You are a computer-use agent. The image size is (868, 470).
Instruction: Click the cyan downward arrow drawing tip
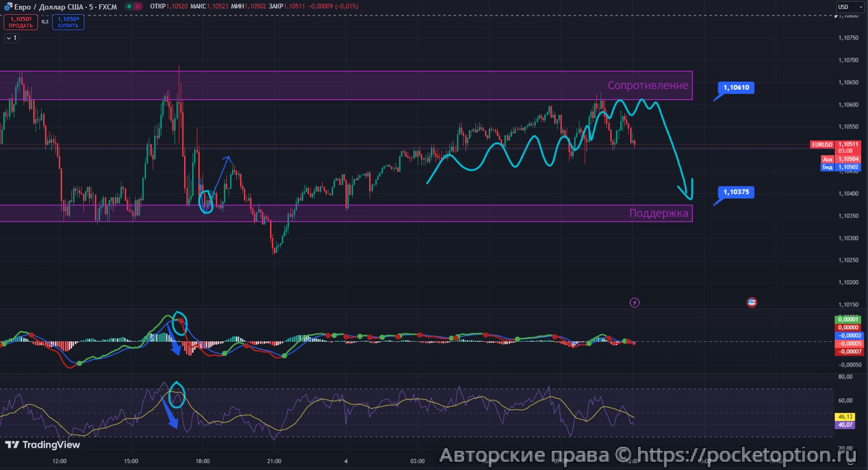click(x=690, y=198)
